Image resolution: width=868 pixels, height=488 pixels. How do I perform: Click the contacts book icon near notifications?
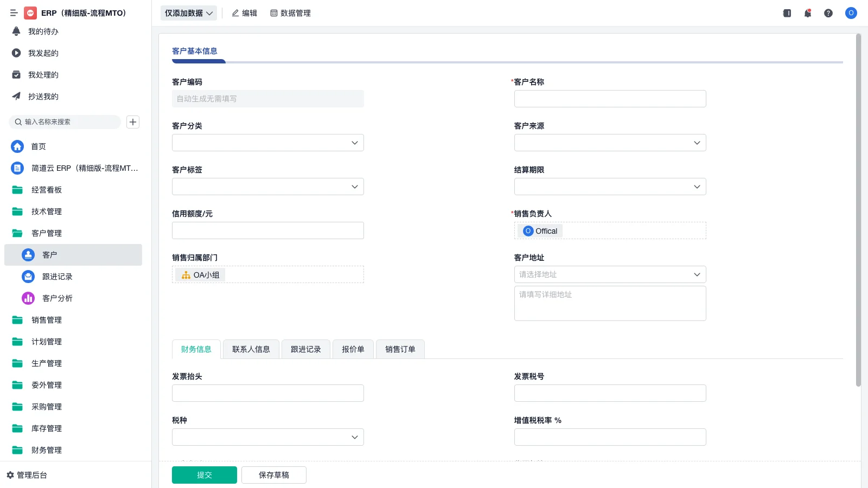(x=787, y=13)
